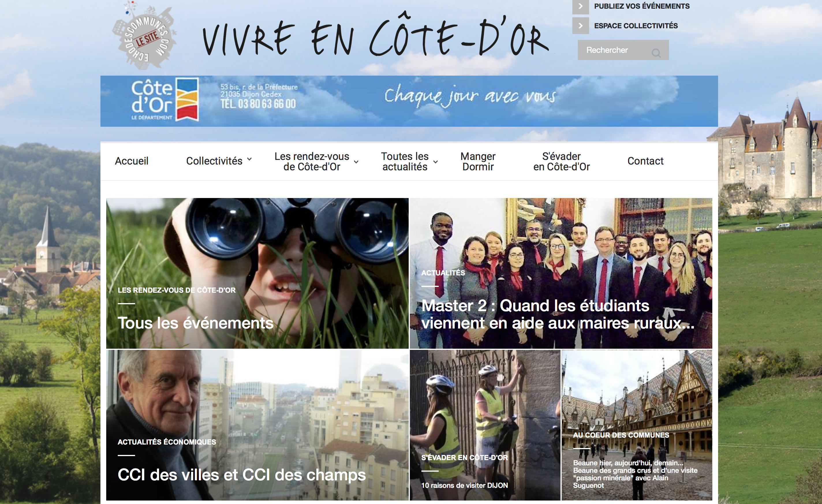
Task: Open Master 2 étudiants article tile
Action: pyautogui.click(x=561, y=273)
